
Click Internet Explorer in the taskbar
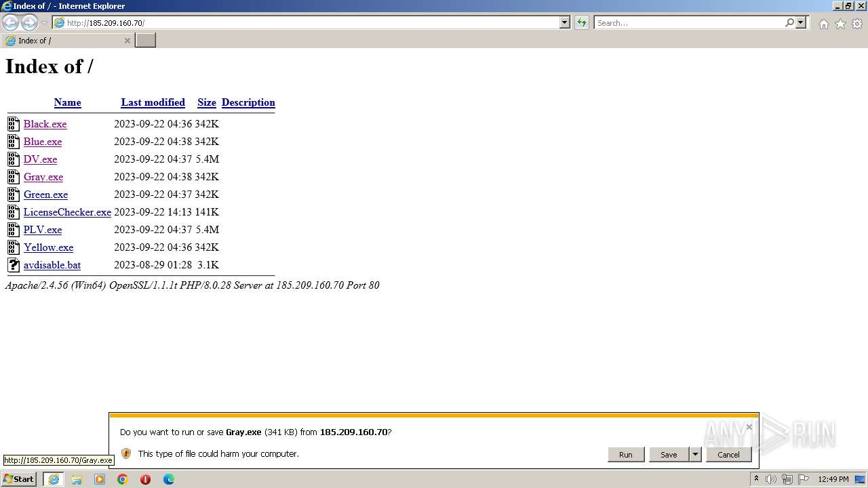click(54, 479)
